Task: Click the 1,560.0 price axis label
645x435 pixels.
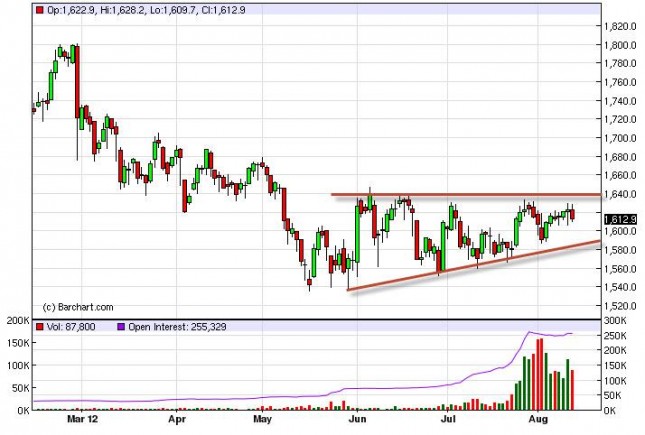Action: point(620,268)
